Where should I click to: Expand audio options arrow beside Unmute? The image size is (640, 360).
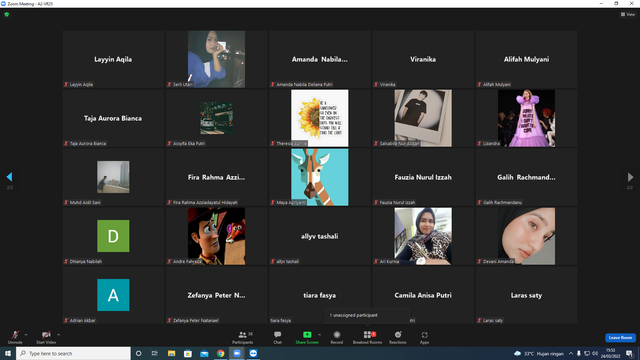click(26, 335)
